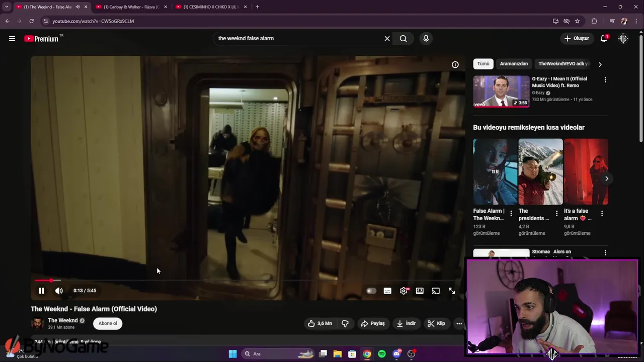Open the browser media control icon

click(x=612, y=21)
